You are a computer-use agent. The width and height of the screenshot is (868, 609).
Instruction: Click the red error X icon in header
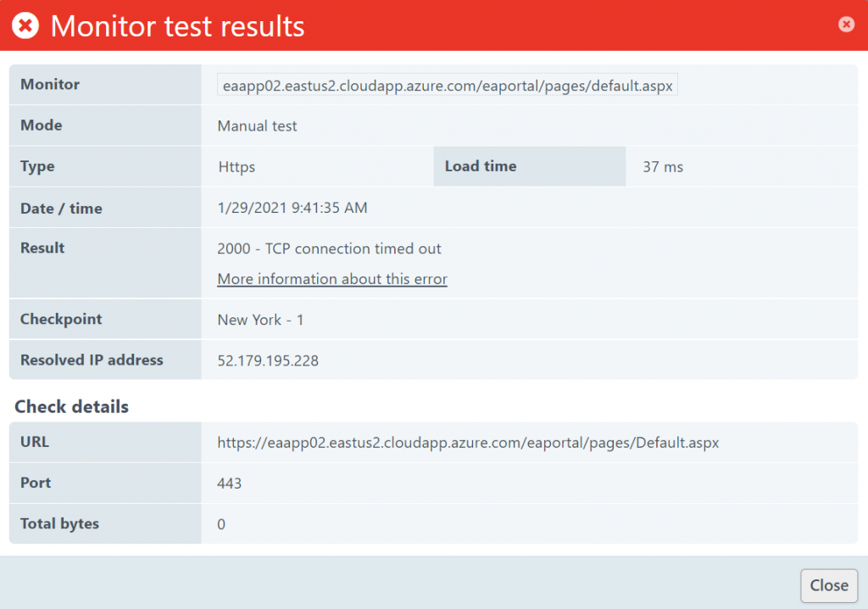[25, 25]
